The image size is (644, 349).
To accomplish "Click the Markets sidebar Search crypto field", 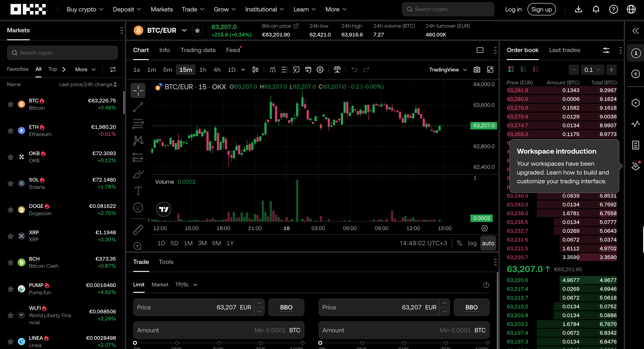I will tap(62, 53).
